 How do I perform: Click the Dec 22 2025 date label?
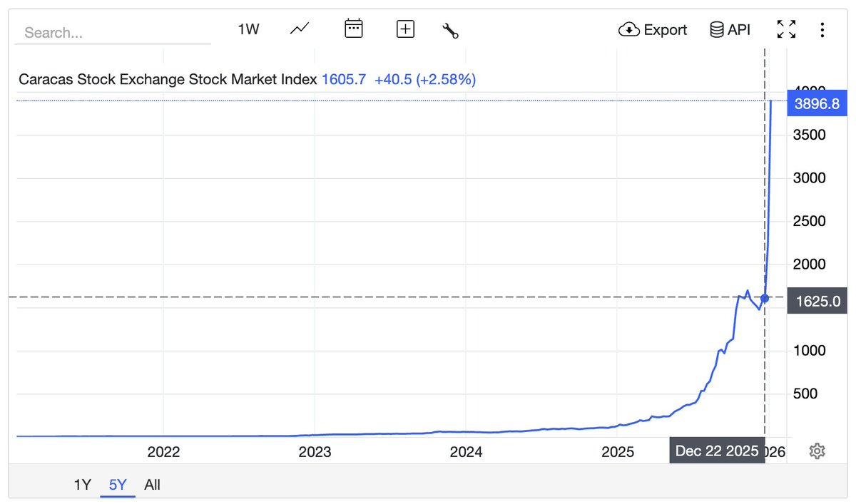tap(717, 451)
